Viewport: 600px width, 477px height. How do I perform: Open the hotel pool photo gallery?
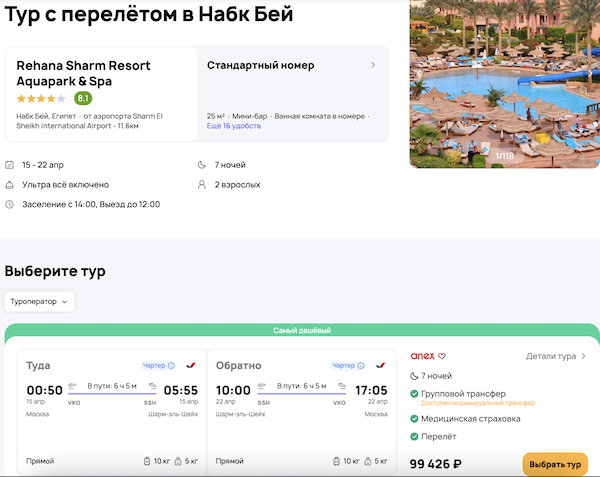pos(504,85)
